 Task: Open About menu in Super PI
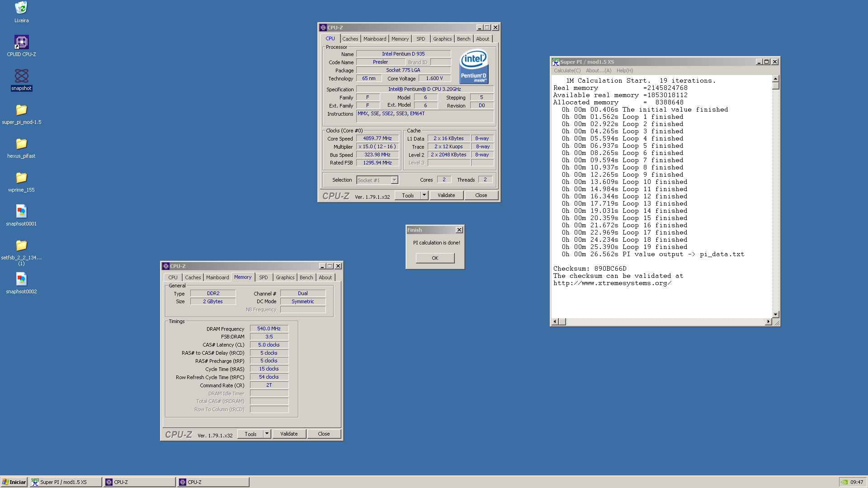(599, 70)
